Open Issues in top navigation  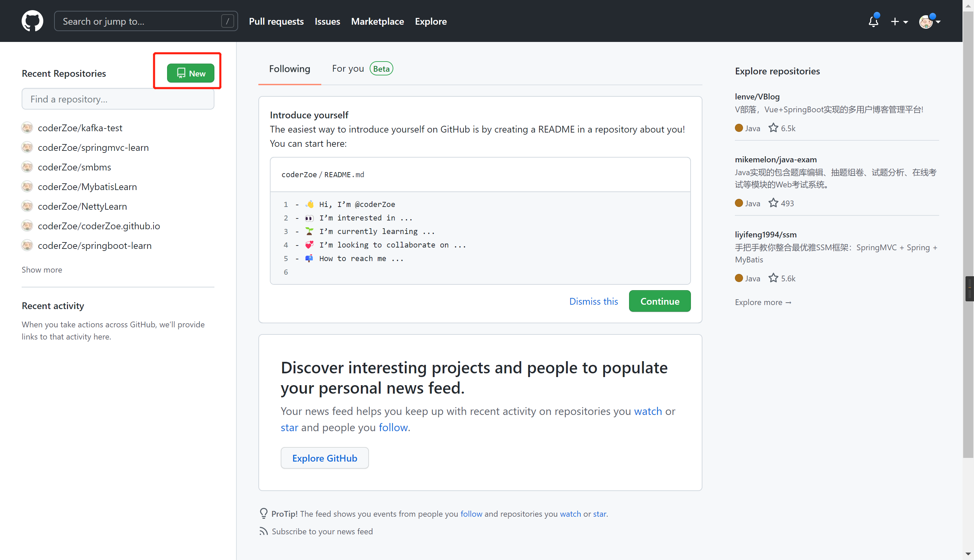click(x=327, y=21)
